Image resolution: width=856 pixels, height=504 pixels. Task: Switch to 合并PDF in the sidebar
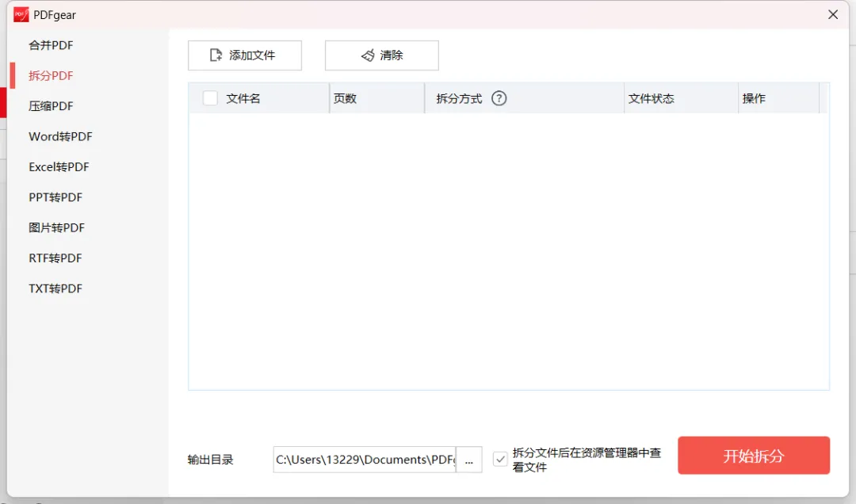[51, 45]
